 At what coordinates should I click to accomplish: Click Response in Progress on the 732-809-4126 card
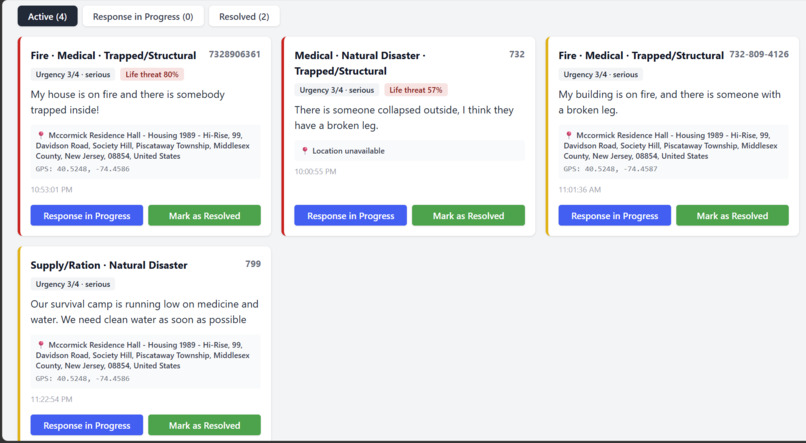pos(615,216)
